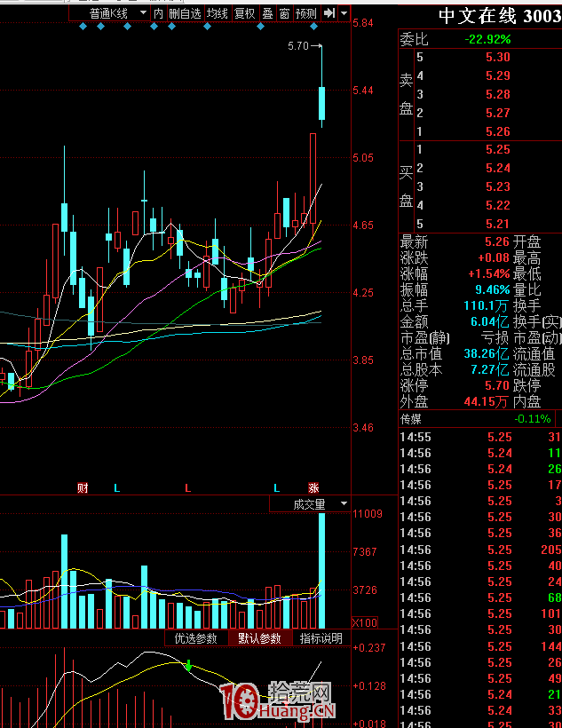Image resolution: width=562 pixels, height=728 pixels.
Task: Toggle 复权 price adjustment
Action: pos(245,13)
